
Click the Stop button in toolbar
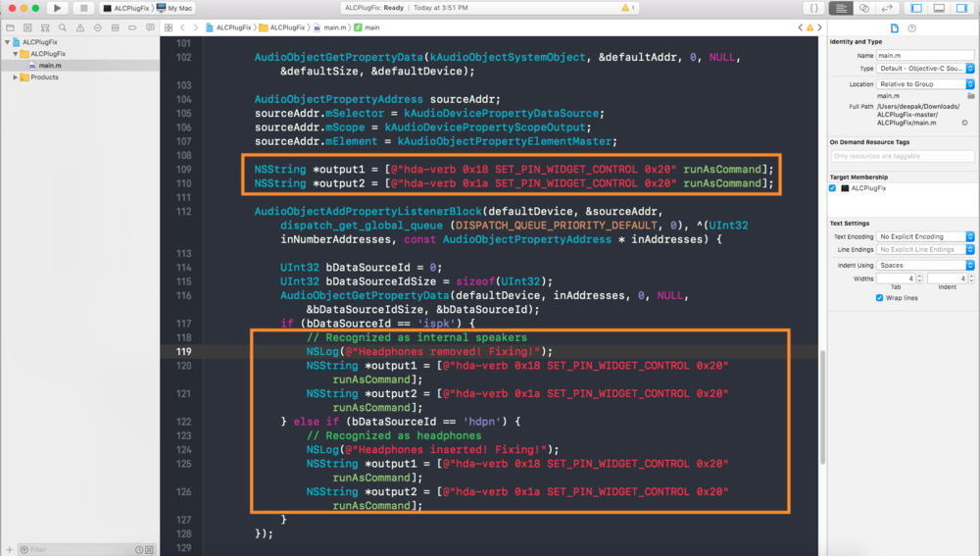click(81, 8)
